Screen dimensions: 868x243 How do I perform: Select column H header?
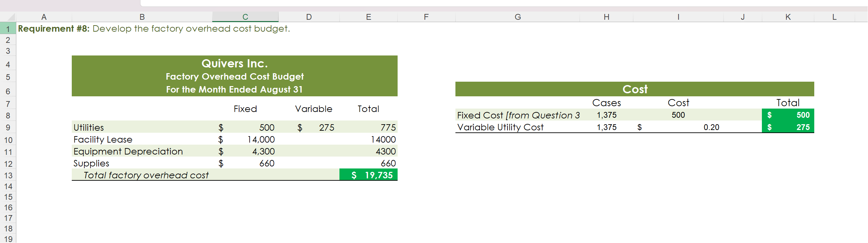(606, 17)
